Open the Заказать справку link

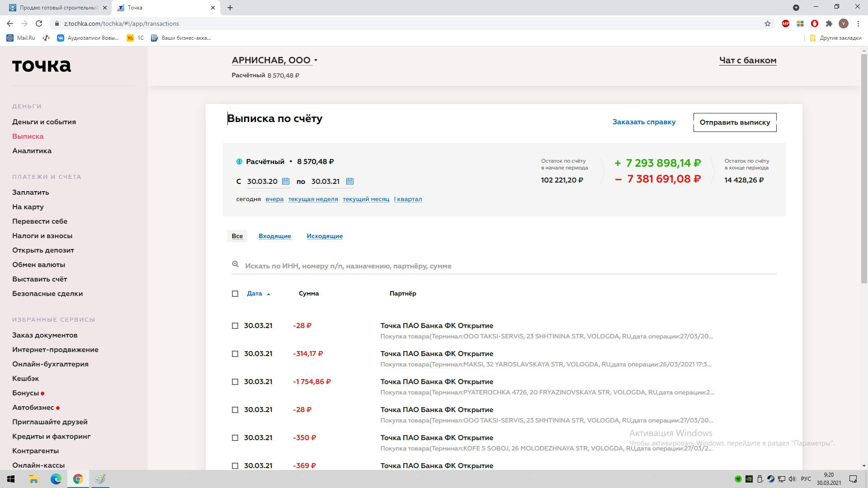pos(644,122)
